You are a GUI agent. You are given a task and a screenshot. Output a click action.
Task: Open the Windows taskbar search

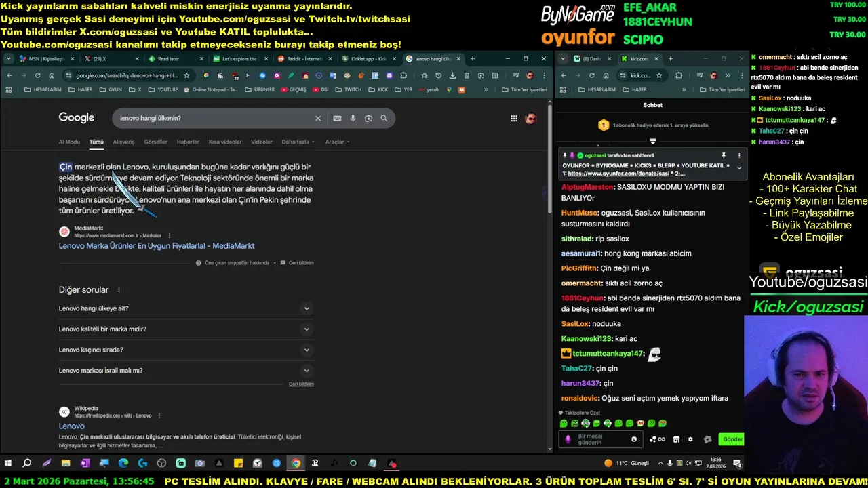tap(27, 464)
